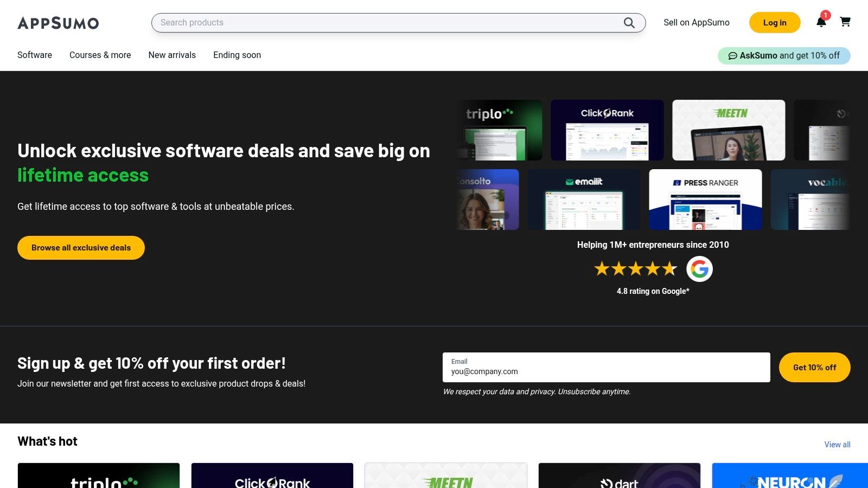The height and width of the screenshot is (488, 868).
Task: Click the search magnifier icon
Action: click(x=629, y=23)
